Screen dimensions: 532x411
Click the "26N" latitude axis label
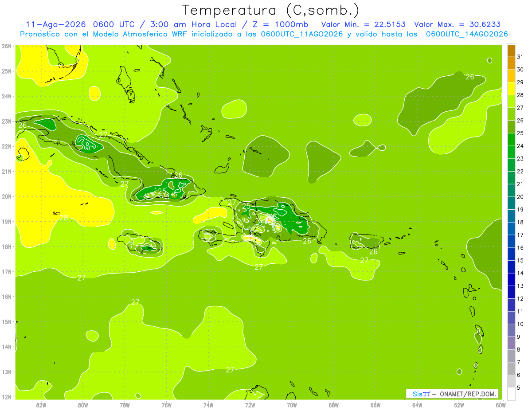pyautogui.click(x=6, y=46)
